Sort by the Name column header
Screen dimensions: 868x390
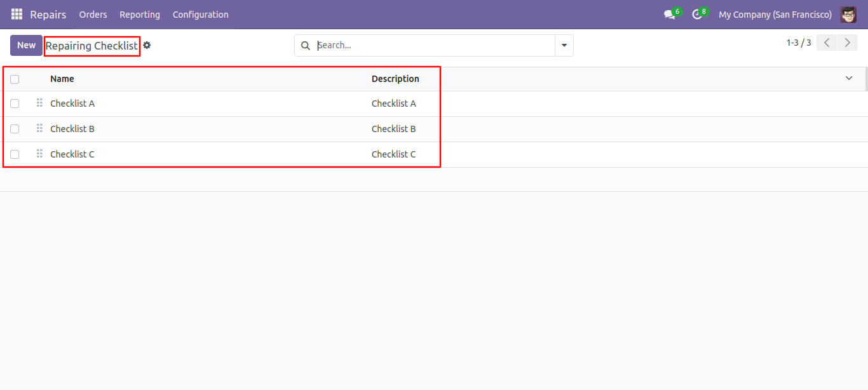click(62, 79)
